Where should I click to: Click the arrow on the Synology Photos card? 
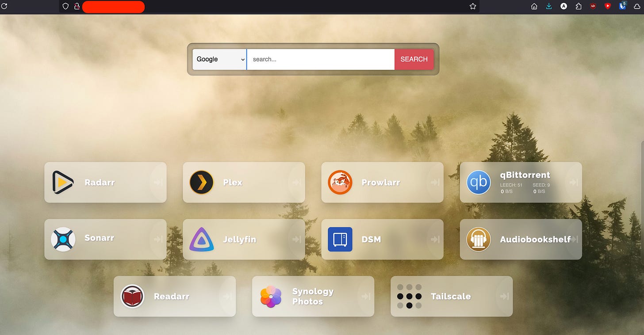point(366,297)
